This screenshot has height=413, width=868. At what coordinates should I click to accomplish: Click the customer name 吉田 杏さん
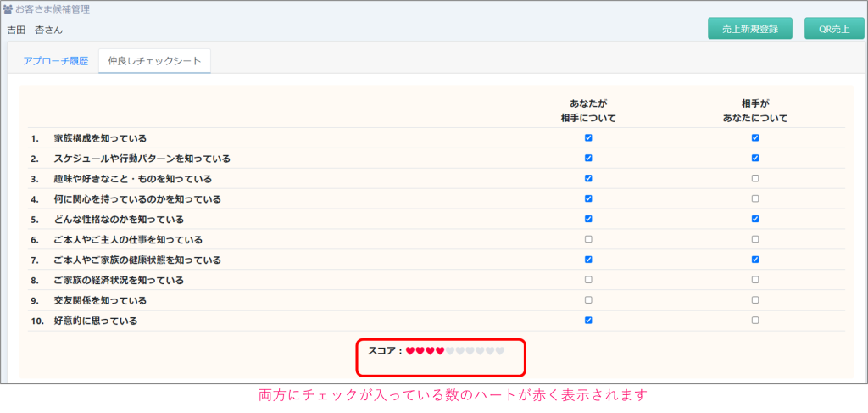35,30
